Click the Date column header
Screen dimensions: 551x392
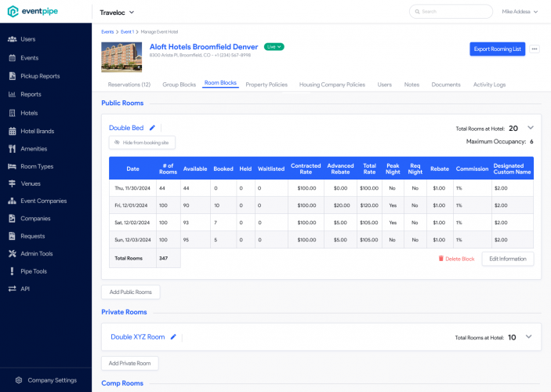(132, 169)
